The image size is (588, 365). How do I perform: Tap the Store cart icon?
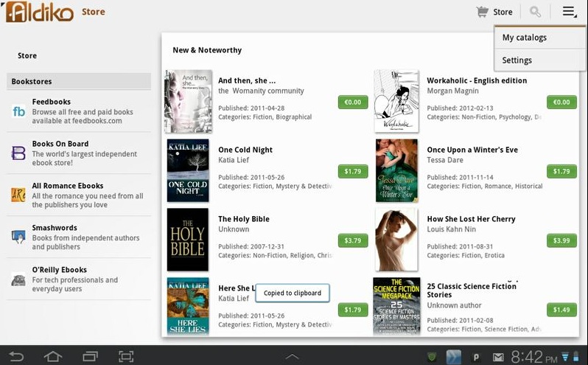pyautogui.click(x=482, y=12)
